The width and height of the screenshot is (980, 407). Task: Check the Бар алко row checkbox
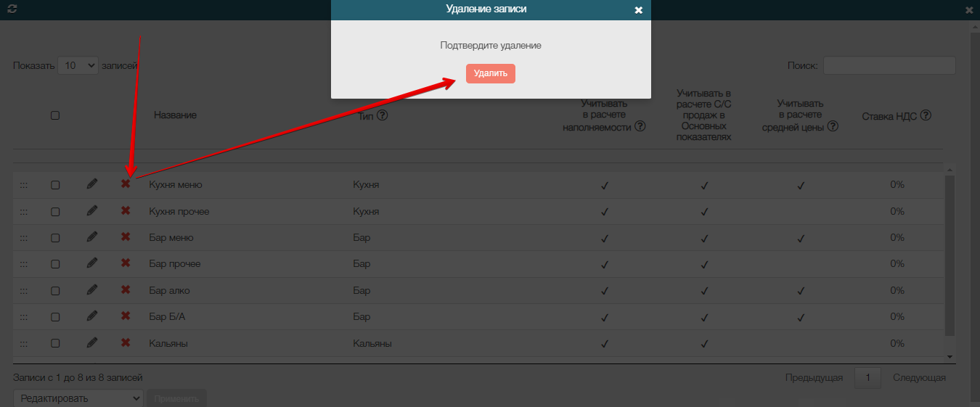(55, 291)
